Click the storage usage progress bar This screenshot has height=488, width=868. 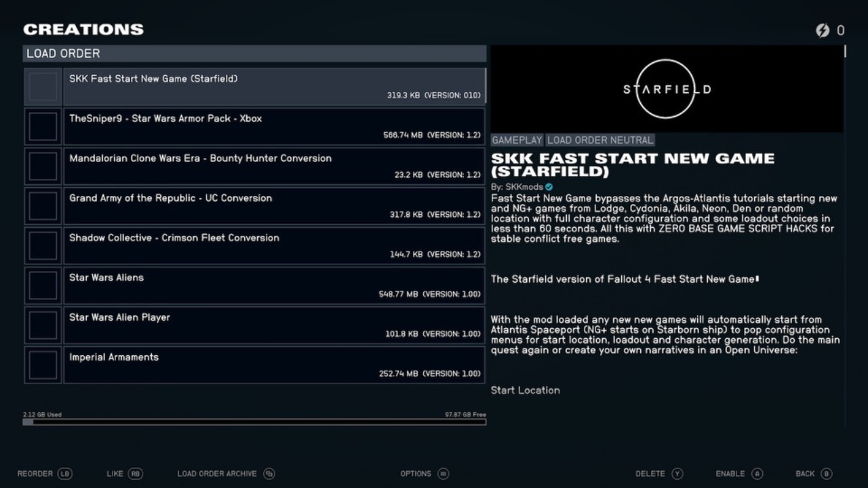(254, 422)
